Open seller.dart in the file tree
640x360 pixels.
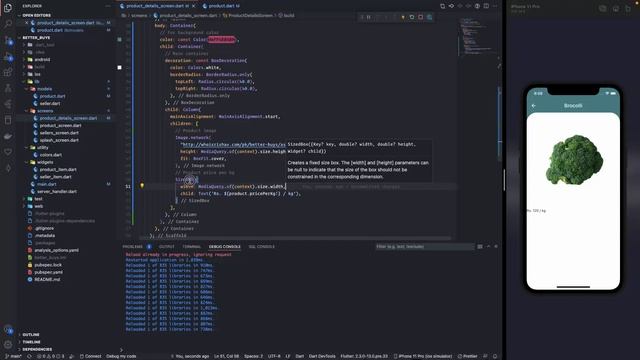pyautogui.click(x=65, y=104)
